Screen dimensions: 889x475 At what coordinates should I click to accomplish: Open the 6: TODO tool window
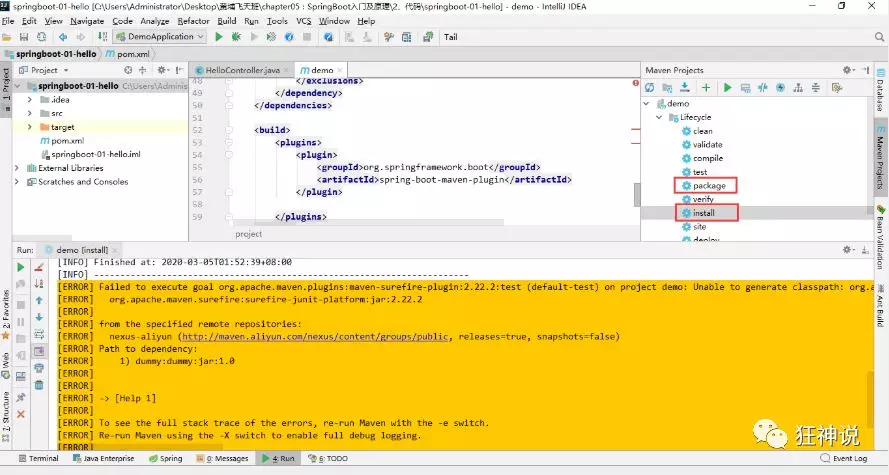click(328, 459)
